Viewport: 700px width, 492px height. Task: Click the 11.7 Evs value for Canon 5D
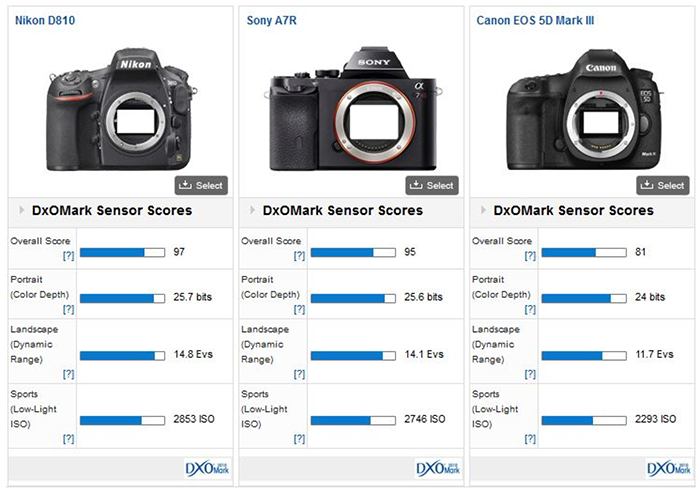(x=654, y=354)
